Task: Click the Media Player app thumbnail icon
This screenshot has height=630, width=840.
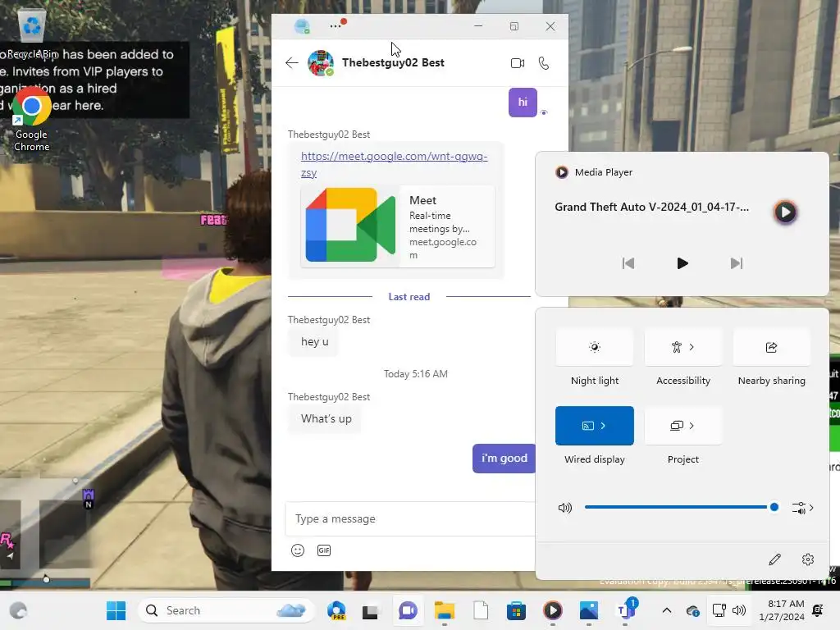Action: (785, 212)
